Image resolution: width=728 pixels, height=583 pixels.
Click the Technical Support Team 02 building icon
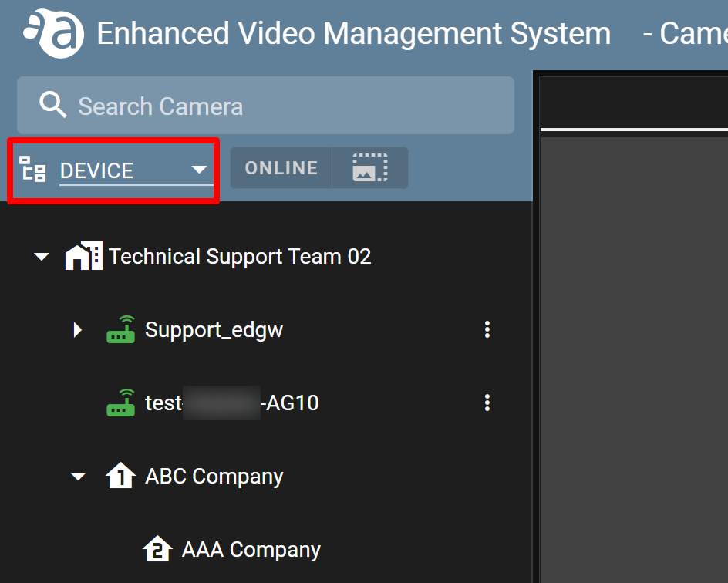tap(83, 255)
